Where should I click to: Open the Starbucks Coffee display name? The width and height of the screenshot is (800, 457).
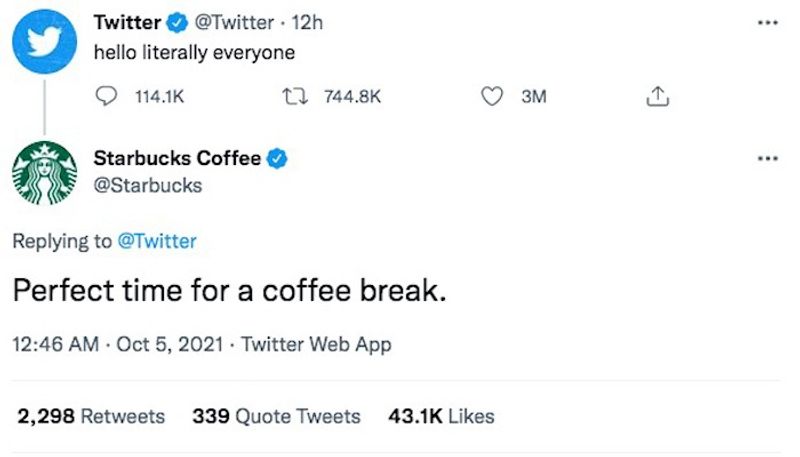(x=177, y=158)
